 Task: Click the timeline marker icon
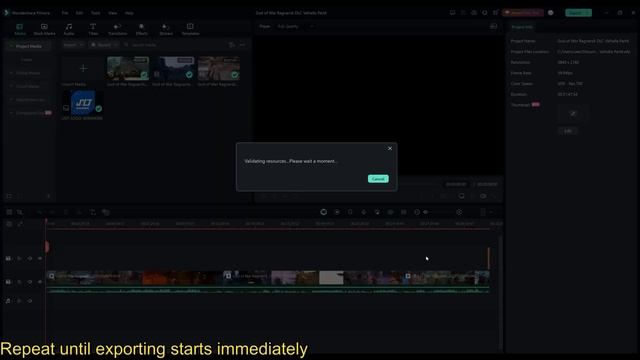350,212
